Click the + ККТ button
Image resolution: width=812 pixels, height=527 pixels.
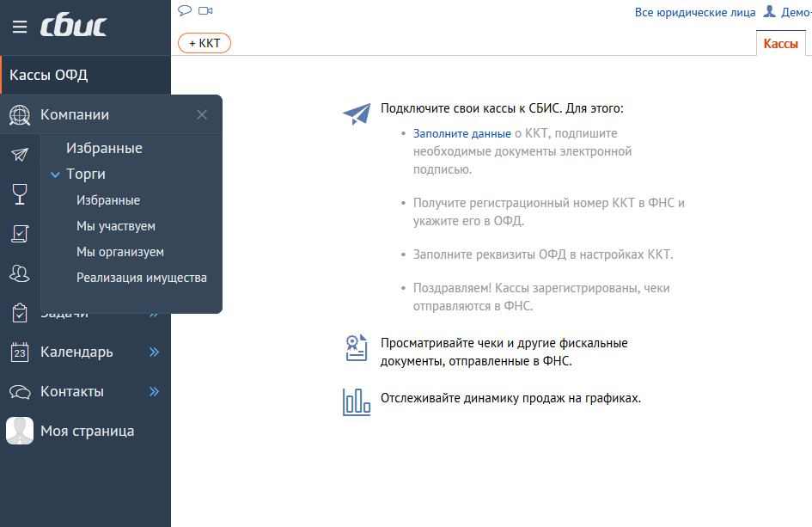[x=205, y=43]
